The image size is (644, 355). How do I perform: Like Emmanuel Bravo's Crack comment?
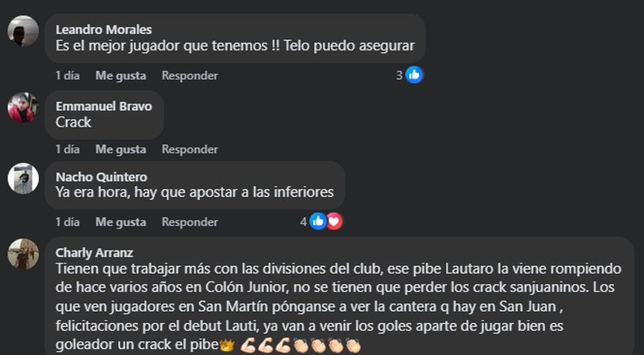[121, 149]
